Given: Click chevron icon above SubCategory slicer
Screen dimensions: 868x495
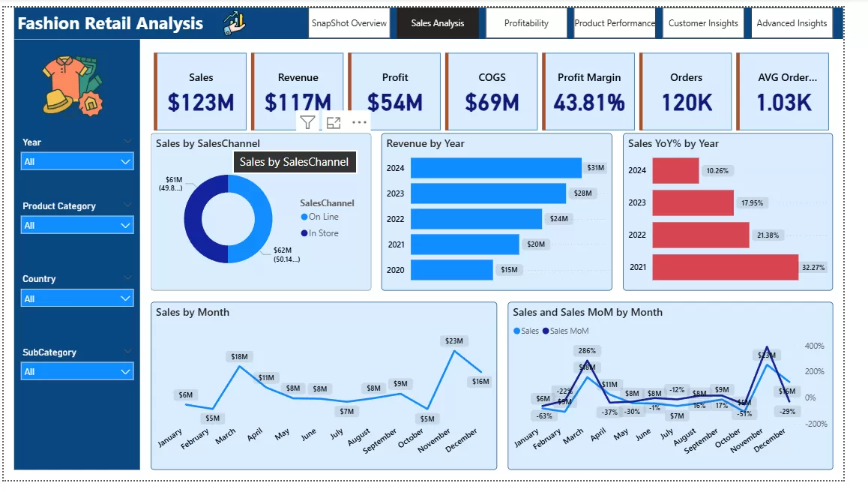Looking at the screenshot, I should 127,351.
